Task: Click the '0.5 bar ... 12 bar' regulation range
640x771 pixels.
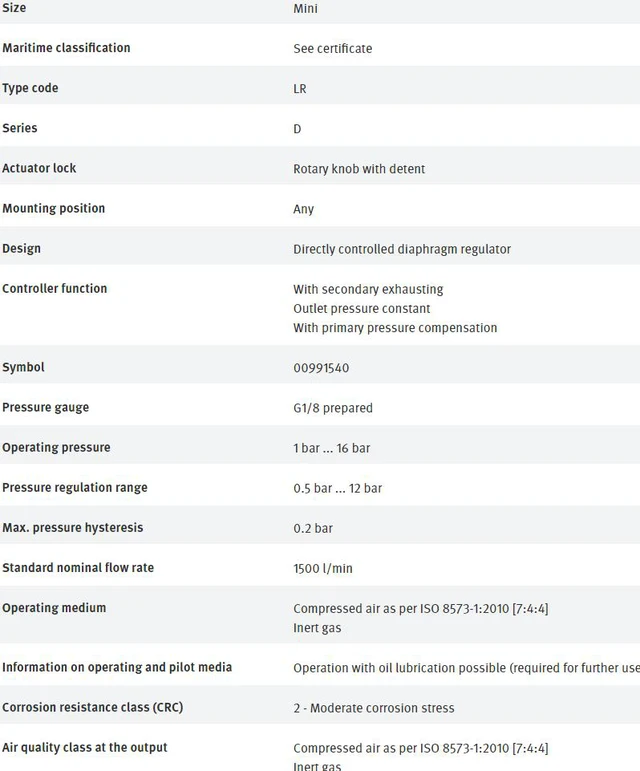Action: point(337,488)
